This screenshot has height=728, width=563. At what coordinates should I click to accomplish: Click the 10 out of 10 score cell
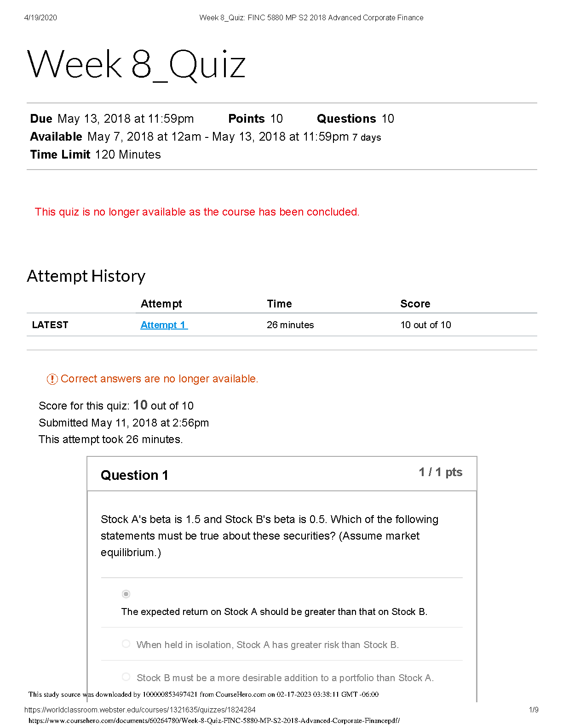[425, 325]
